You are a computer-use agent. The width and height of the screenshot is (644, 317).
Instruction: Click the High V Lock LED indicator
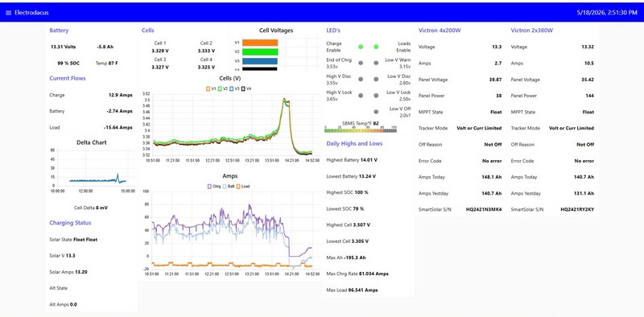pyautogui.click(x=361, y=96)
